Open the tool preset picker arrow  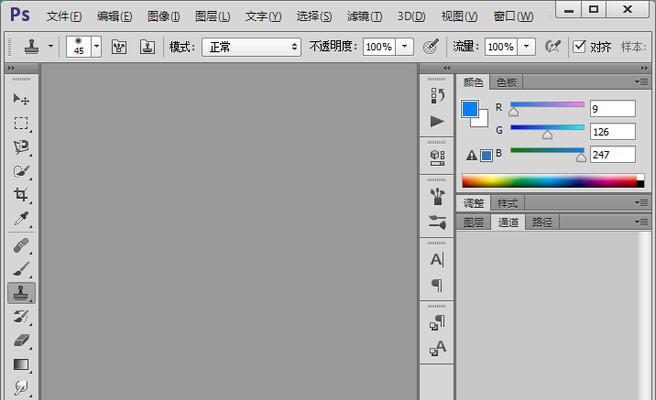(x=51, y=46)
